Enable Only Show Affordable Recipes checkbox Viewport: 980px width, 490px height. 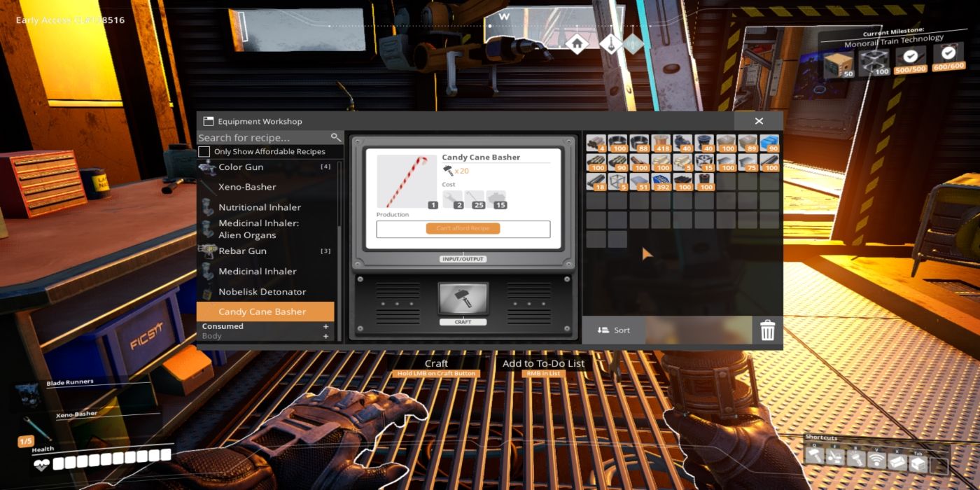tap(204, 152)
